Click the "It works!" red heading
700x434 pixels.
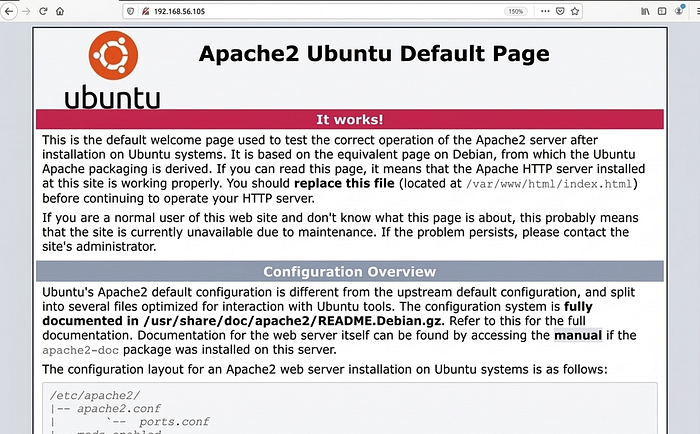(350, 119)
